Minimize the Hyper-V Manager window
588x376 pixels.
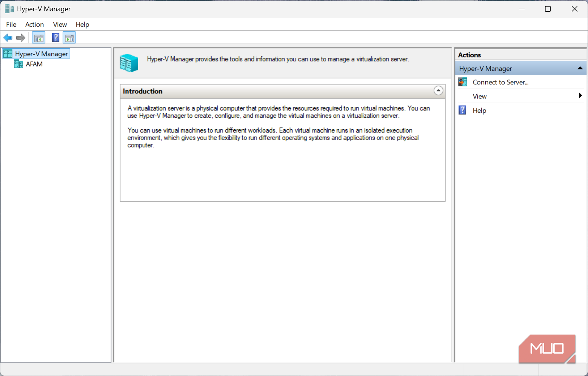tap(522, 9)
